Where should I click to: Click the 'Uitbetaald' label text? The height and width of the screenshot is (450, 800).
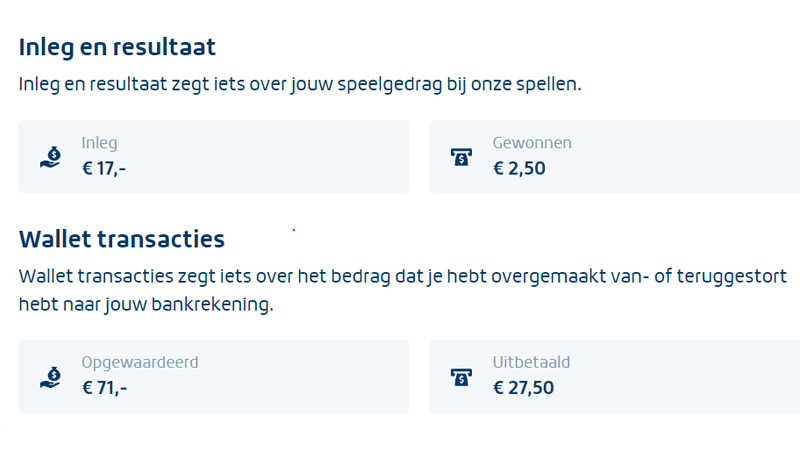click(531, 362)
